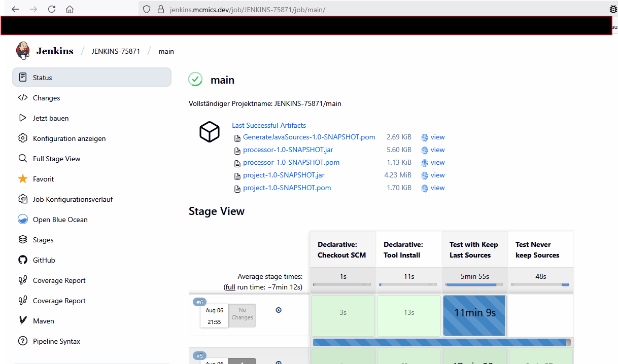Click the Pipeline Syntax help icon
618x364 pixels.
22,341
